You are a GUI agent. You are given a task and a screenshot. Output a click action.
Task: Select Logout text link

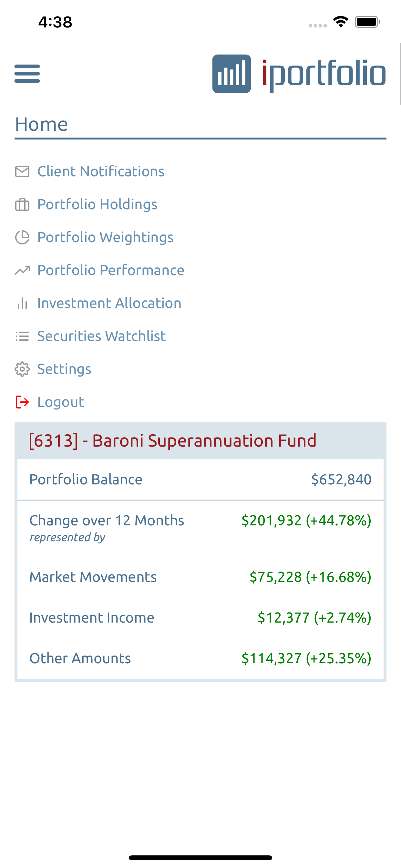point(61,402)
